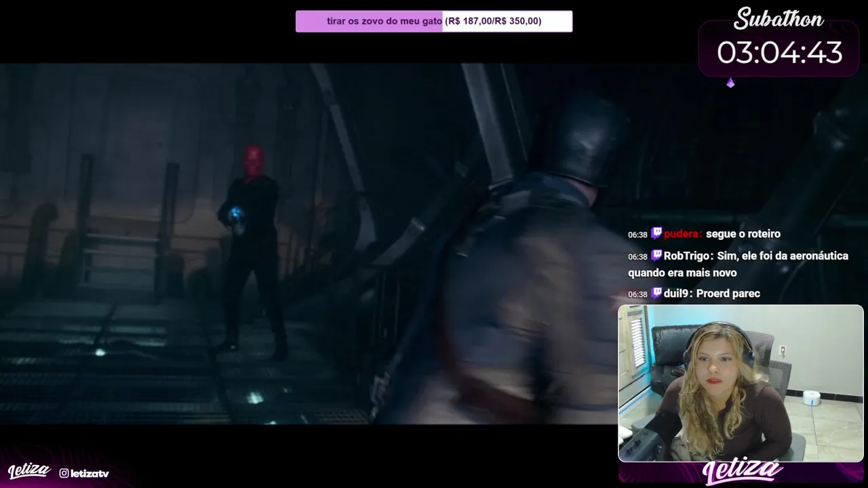Click the 'Proerd parec' chat message
The height and width of the screenshot is (488, 868).
pos(728,293)
